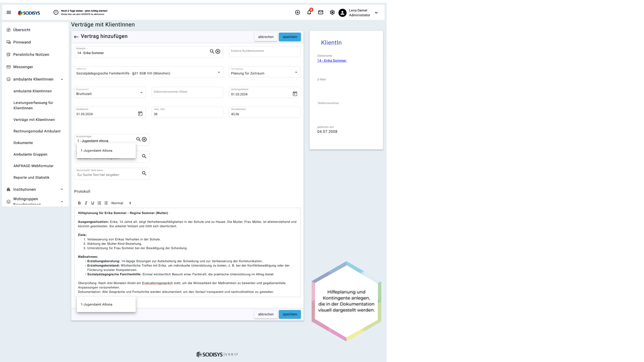Open the mail envelope in top bar
Screen dimensions: 644x362
point(321,12)
